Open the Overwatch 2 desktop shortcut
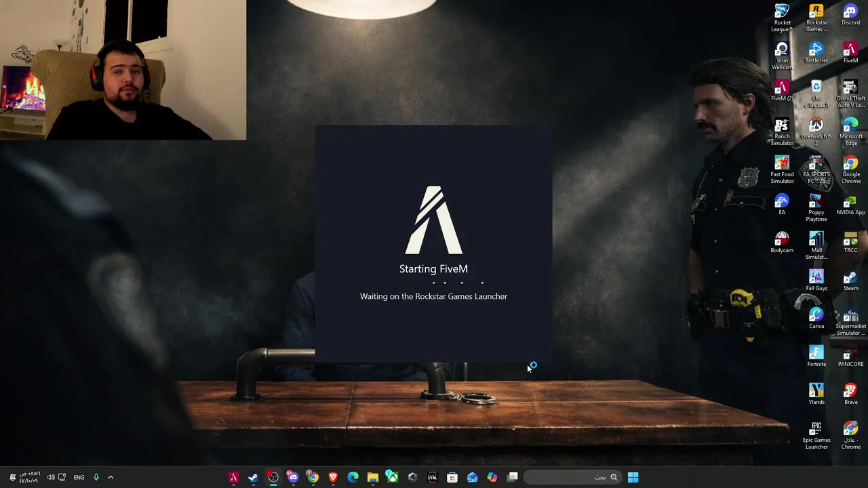 click(x=816, y=131)
